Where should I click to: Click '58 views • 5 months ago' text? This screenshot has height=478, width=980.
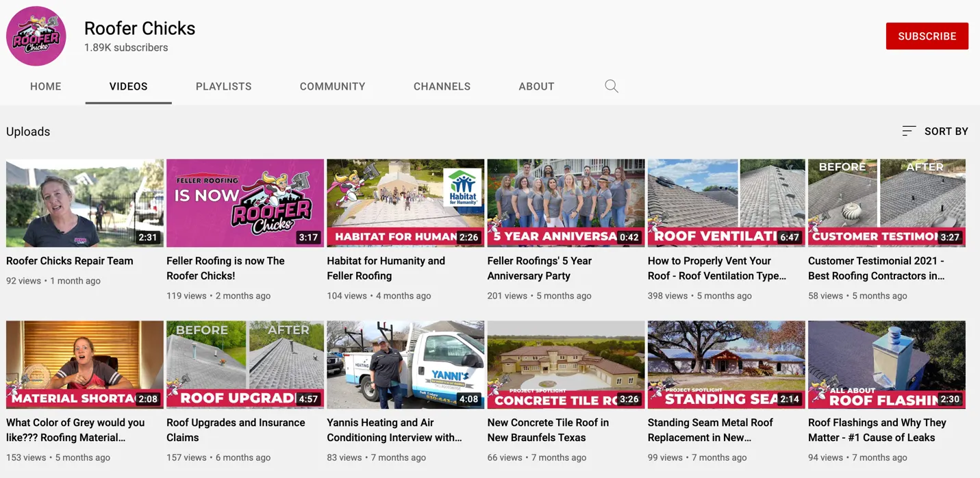pyautogui.click(x=857, y=296)
